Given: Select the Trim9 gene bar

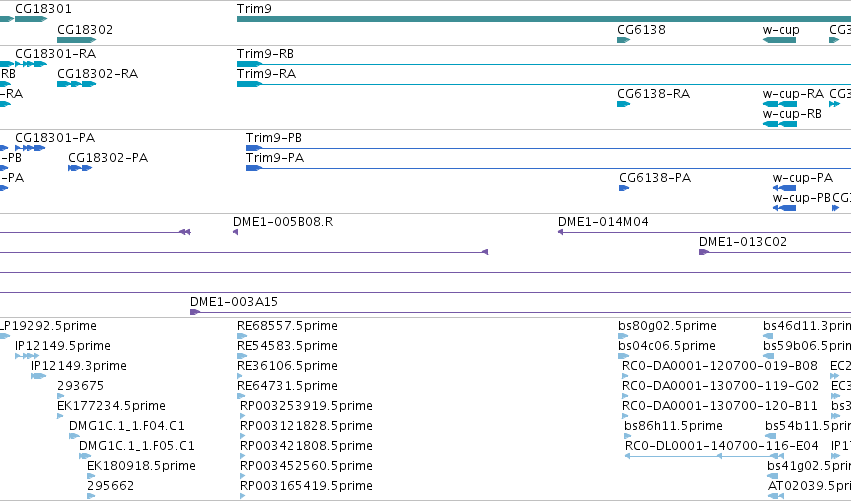Looking at the screenshot, I should point(544,19).
